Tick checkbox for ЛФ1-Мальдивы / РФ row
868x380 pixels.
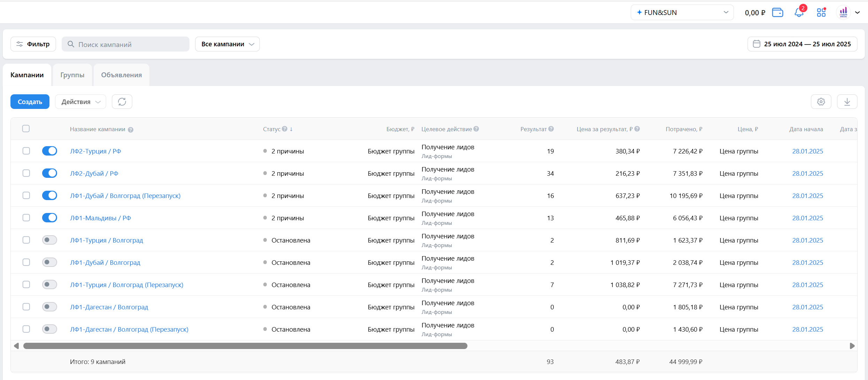tap(26, 218)
